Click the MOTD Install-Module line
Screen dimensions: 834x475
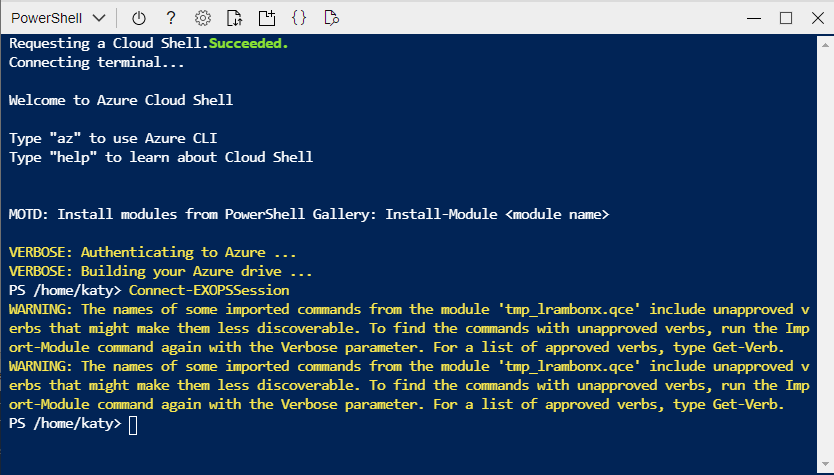(308, 214)
